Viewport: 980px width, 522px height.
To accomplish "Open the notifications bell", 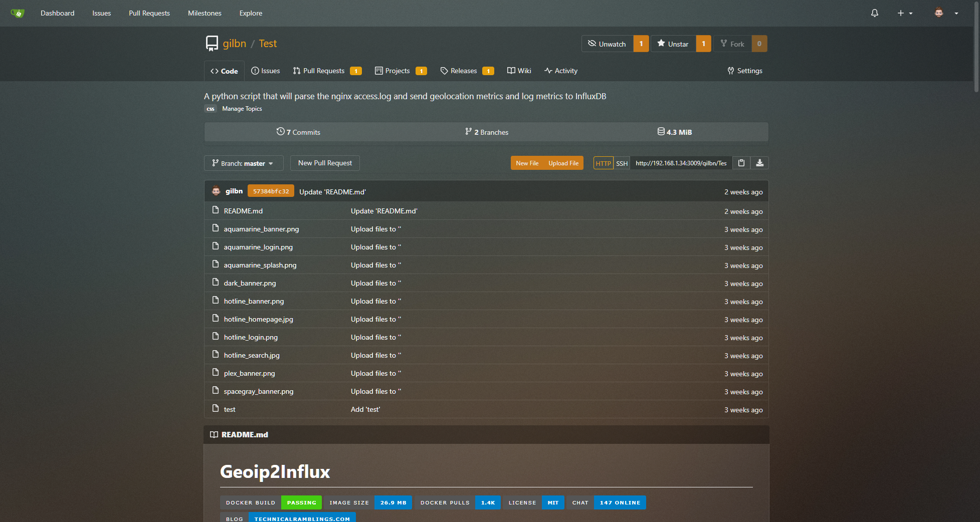I will coord(874,13).
